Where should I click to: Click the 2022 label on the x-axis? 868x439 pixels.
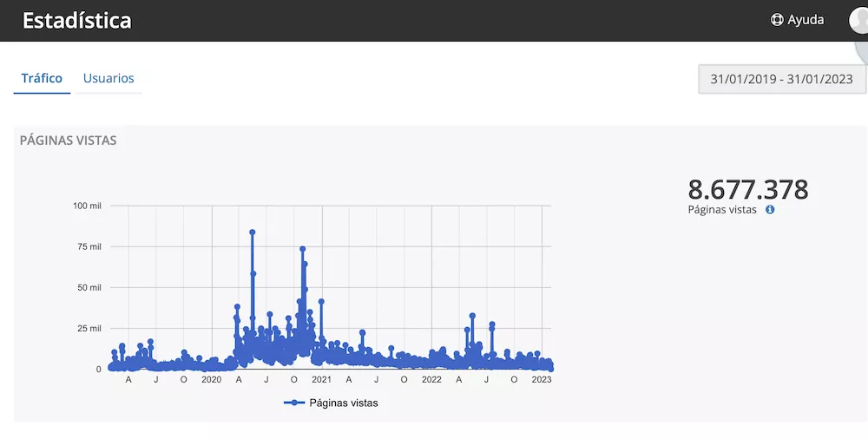point(431,379)
